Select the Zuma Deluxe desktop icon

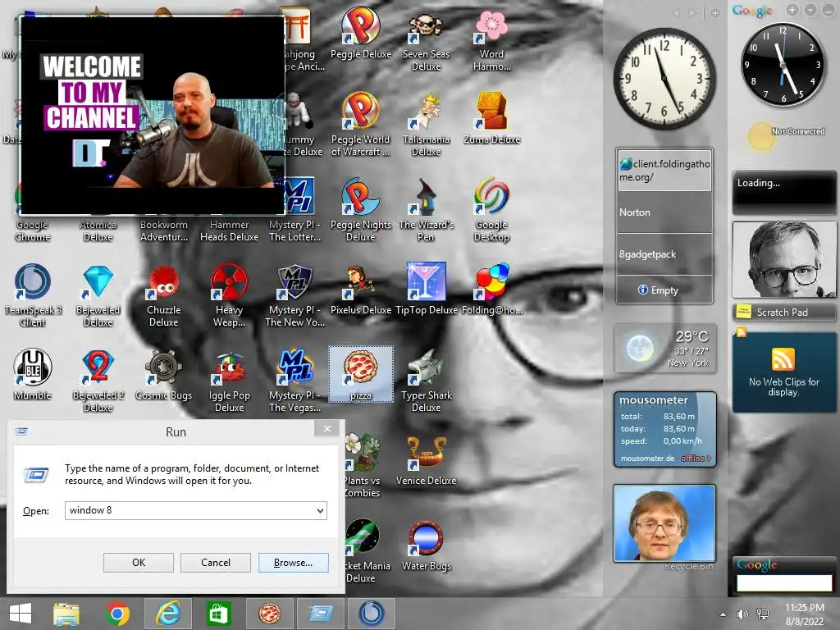[x=491, y=119]
